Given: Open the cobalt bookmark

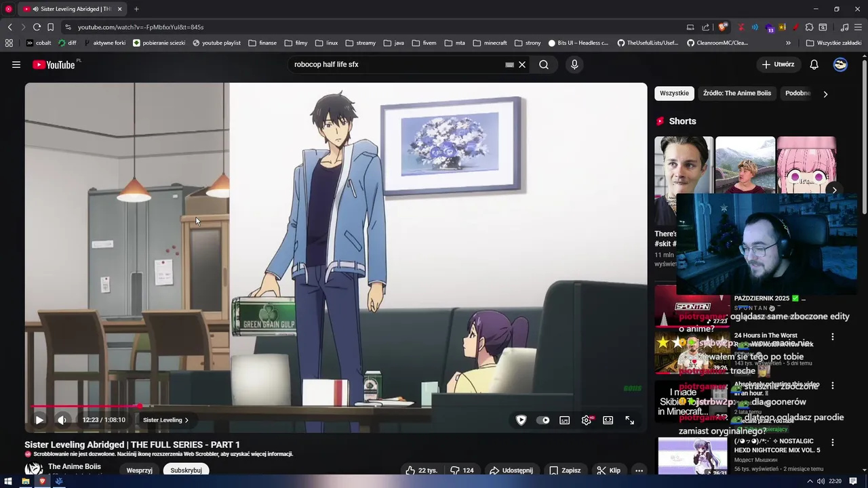Looking at the screenshot, I should (39, 43).
